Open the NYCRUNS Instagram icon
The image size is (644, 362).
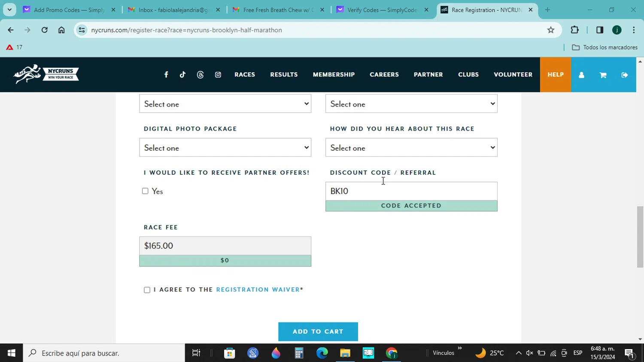point(218,75)
